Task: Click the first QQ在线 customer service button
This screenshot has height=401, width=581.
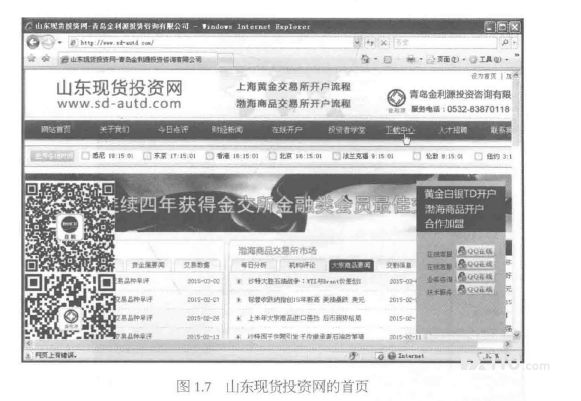Action: tap(475, 251)
